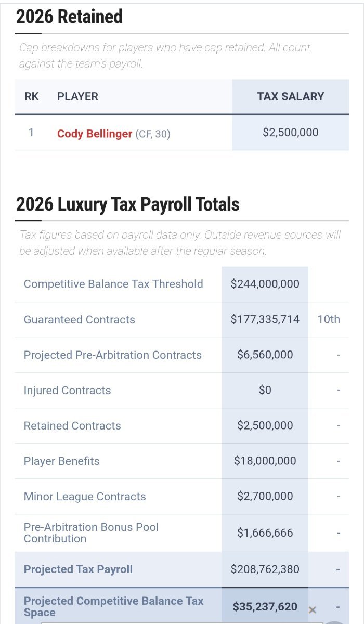Select the Retained Contracts row label

point(72,426)
